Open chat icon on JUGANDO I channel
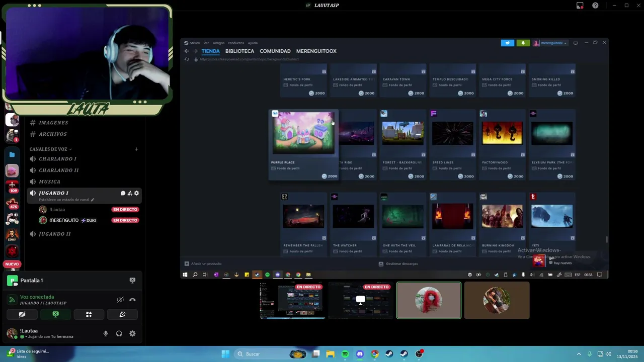The width and height of the screenshot is (644, 362). click(x=123, y=193)
